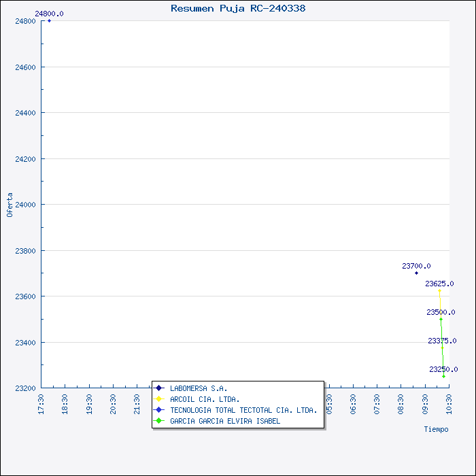Select ARCOIL CIA. LTDA. legend text
Image resolution: width=476 pixels, height=476 pixels.
pyautogui.click(x=205, y=399)
